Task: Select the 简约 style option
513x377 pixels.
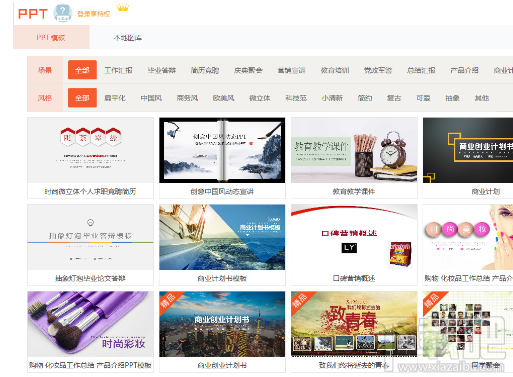Action: tap(365, 98)
